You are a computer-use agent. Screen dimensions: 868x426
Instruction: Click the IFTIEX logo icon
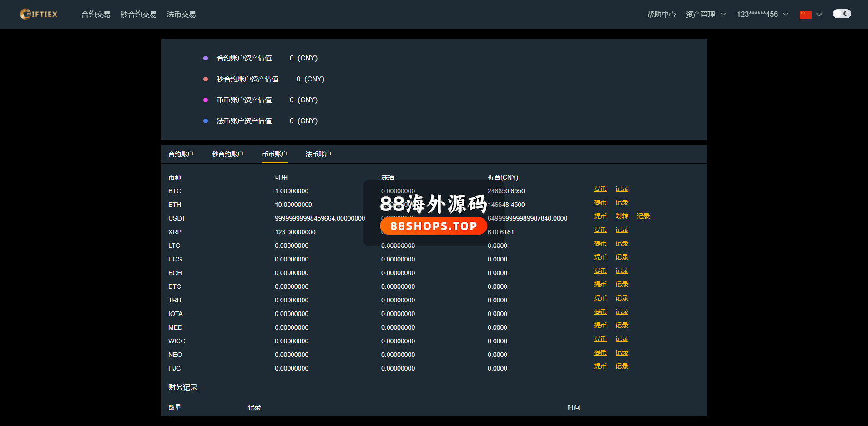[25, 14]
